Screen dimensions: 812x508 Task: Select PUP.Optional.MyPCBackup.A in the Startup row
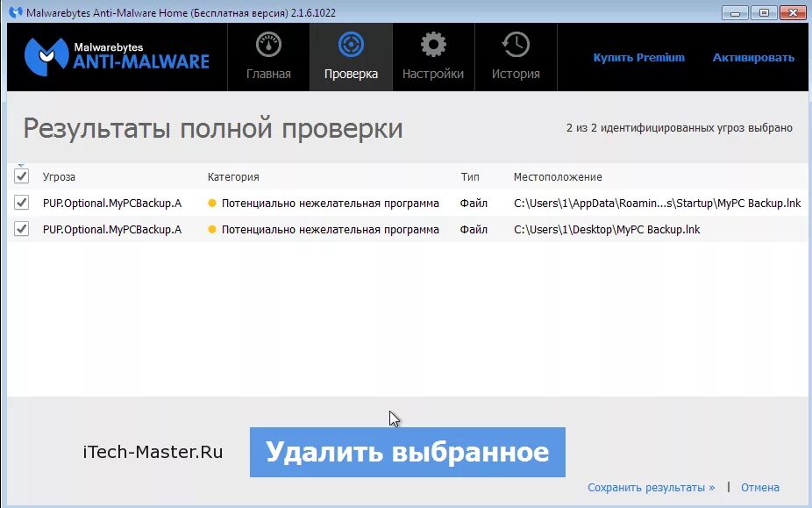point(112,204)
